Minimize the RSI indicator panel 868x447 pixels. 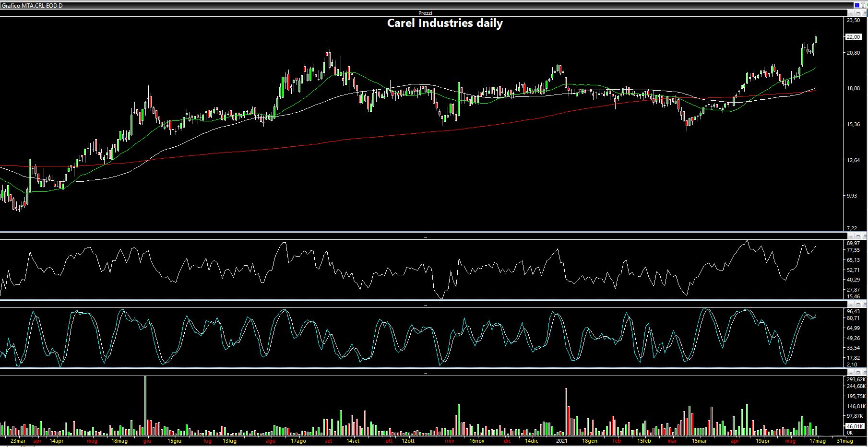[x=851, y=236]
